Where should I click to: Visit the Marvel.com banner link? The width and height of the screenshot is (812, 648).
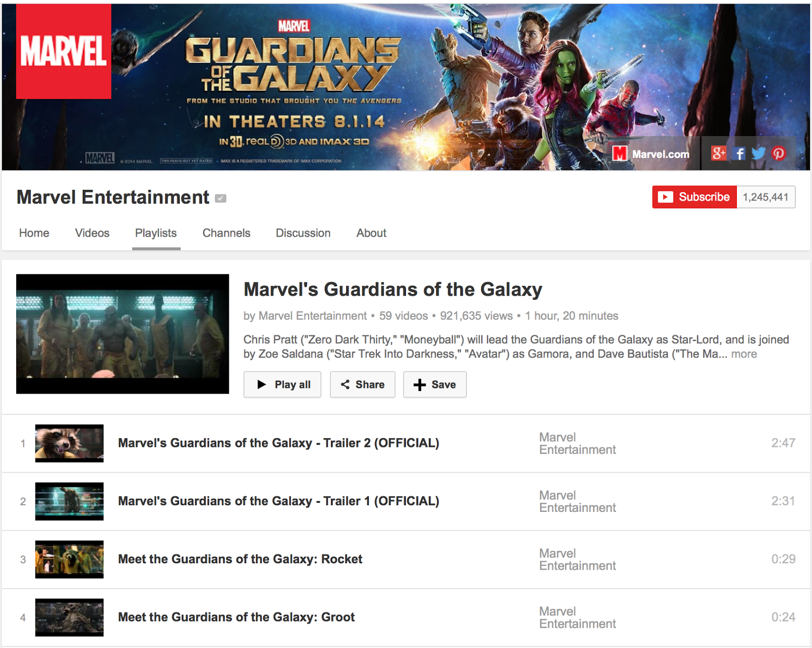651,153
